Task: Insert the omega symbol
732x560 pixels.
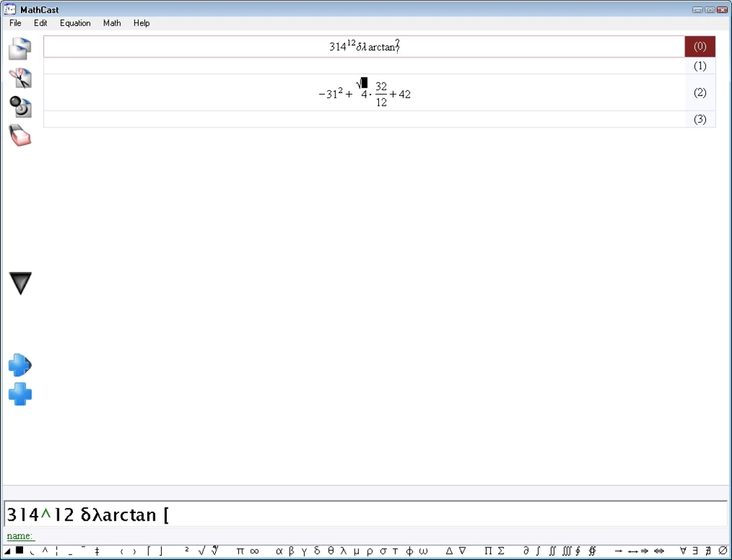Action: tap(423, 551)
